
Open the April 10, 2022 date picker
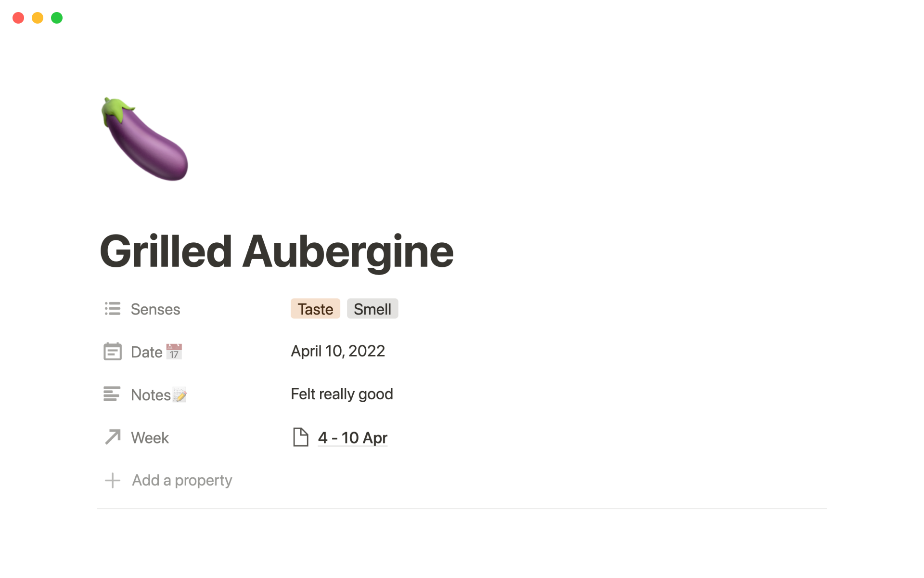pos(338,351)
